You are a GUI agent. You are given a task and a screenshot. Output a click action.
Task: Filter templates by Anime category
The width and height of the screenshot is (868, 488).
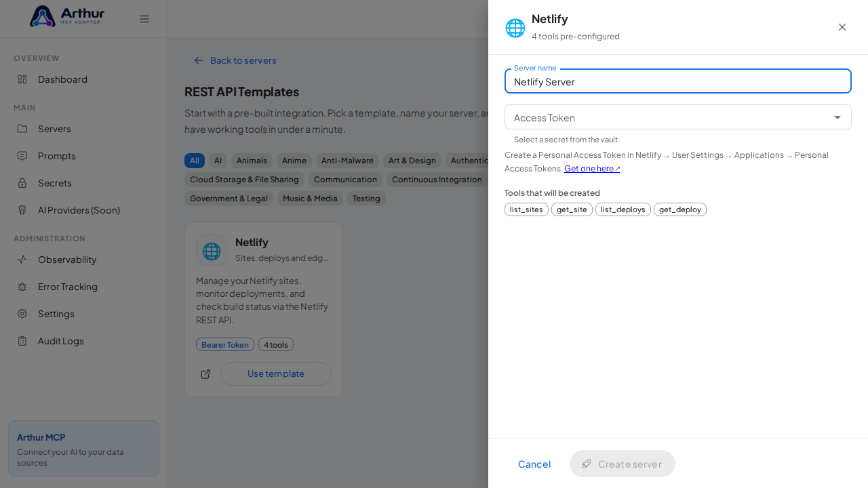[x=294, y=161]
